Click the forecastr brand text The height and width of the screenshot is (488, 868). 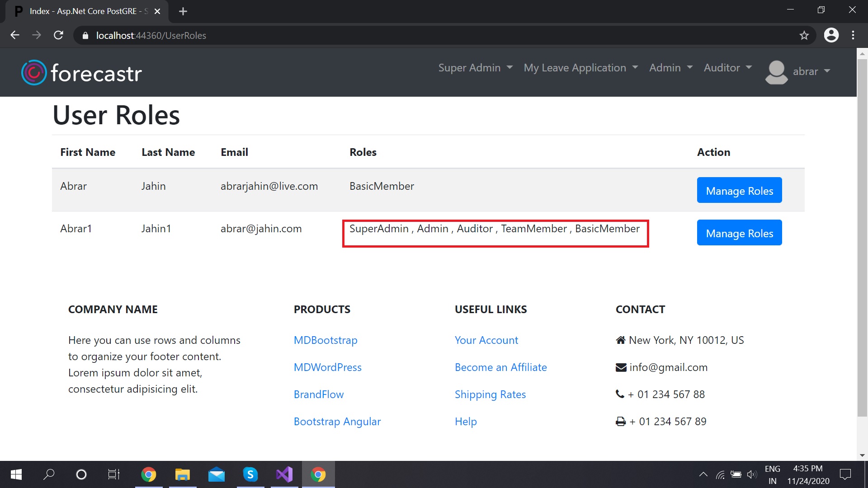click(96, 73)
